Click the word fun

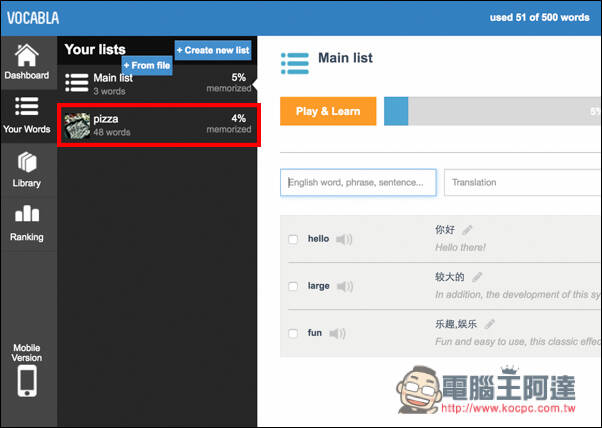(x=315, y=333)
